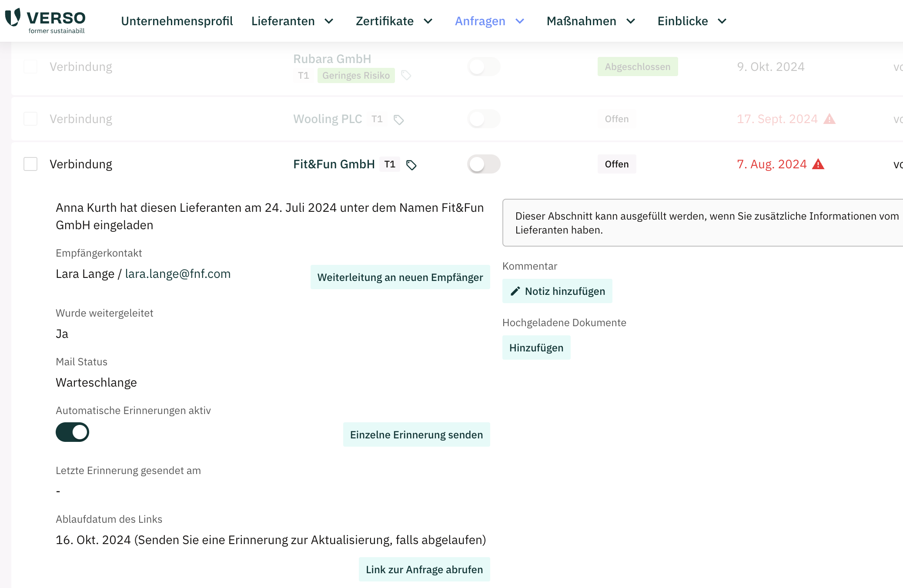Click warning triangle next to 17. Sept. 2024
Image resolution: width=903 pixels, height=588 pixels.
(x=829, y=119)
